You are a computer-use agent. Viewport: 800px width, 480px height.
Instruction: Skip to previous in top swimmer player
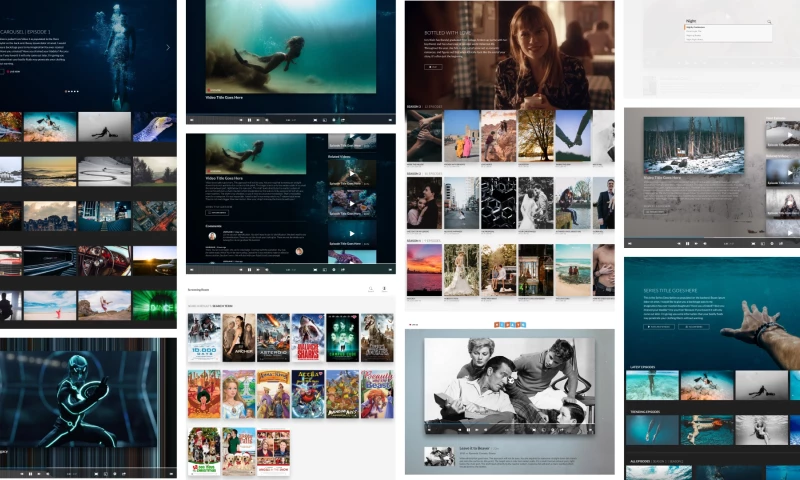(x=241, y=120)
